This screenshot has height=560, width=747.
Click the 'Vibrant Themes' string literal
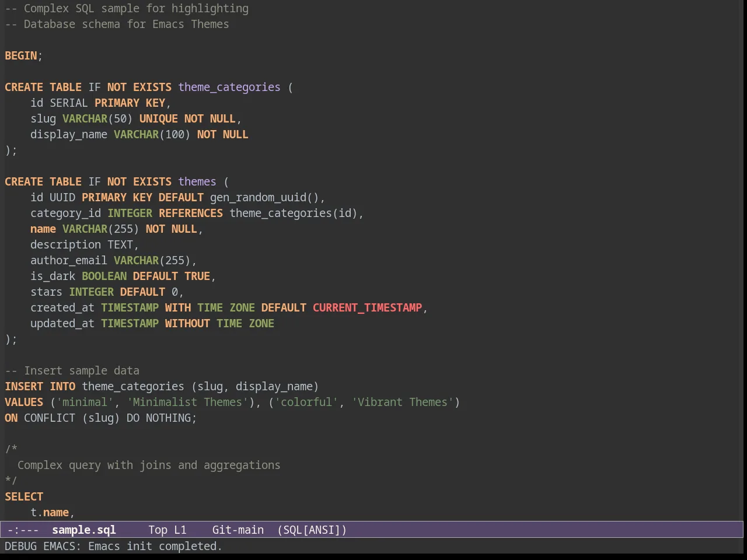[x=403, y=402]
